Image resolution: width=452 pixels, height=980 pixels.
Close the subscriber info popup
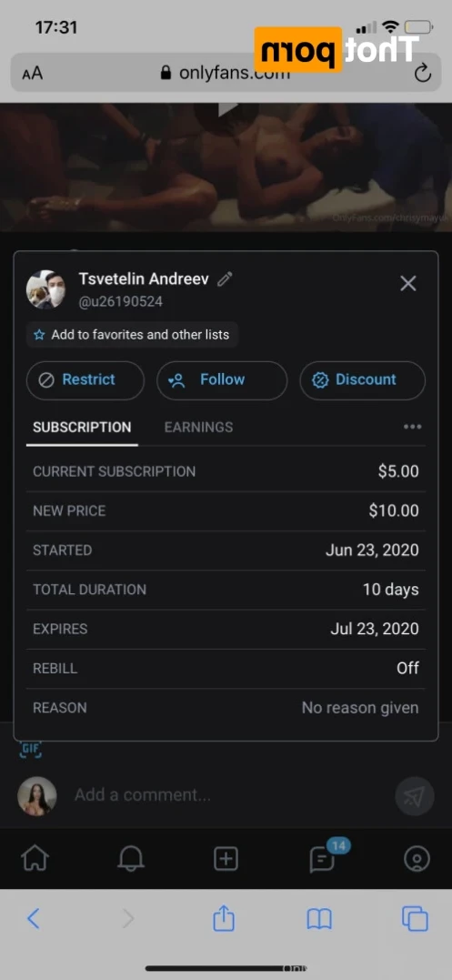pyautogui.click(x=407, y=284)
